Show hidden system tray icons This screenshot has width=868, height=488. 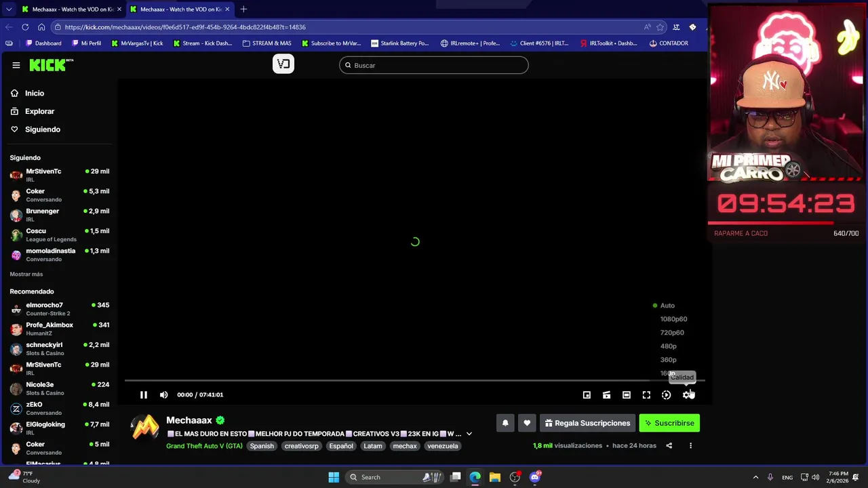pos(755,477)
